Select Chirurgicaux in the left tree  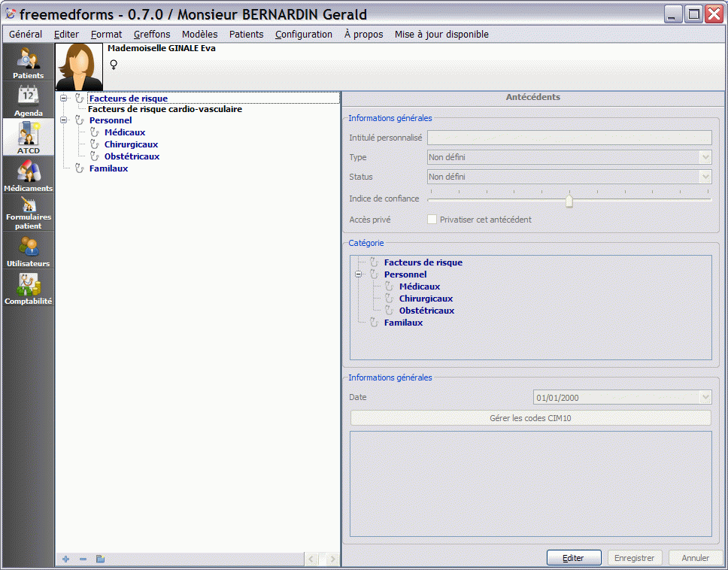(131, 144)
